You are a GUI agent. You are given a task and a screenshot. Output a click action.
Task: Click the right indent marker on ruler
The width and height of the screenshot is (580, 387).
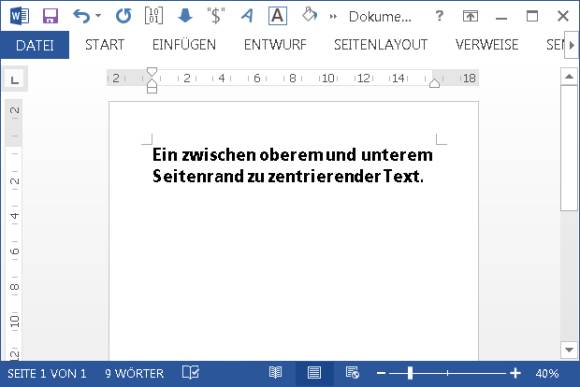435,83
